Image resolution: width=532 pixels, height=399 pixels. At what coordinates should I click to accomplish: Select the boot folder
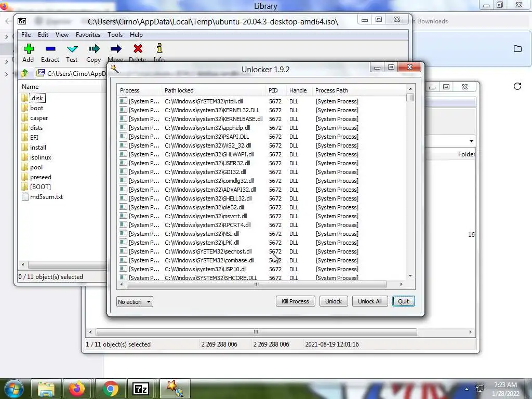coord(32,108)
